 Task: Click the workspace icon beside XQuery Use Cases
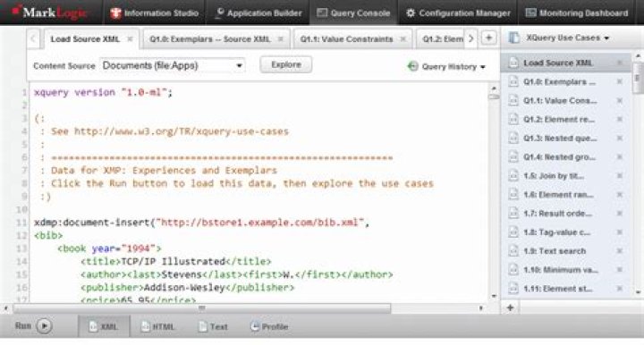point(514,38)
